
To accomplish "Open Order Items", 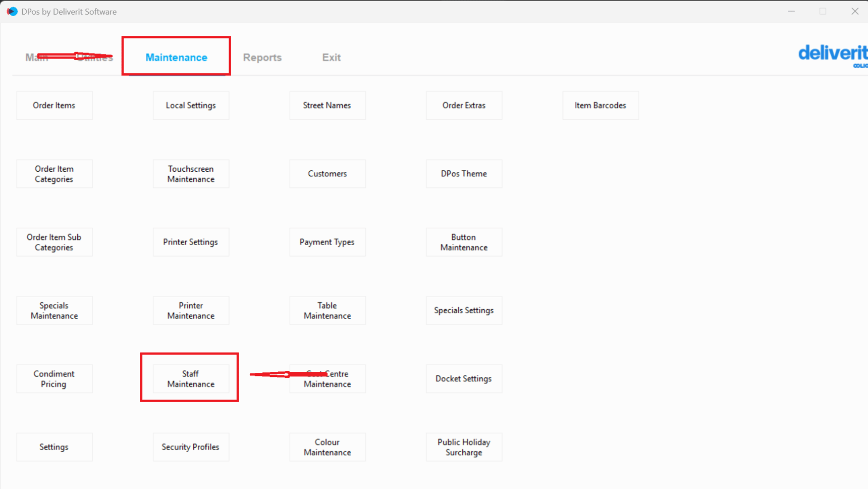I will pyautogui.click(x=54, y=106).
